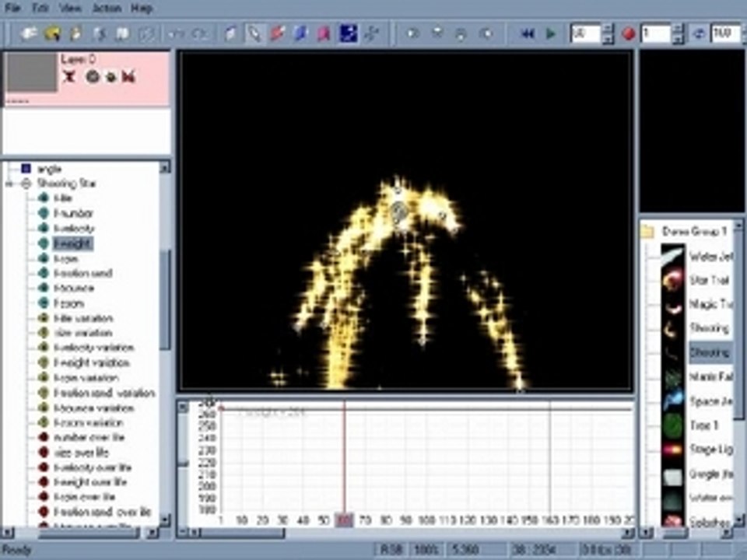747x560 pixels.
Task: Select the velocity variation property
Action: (x=94, y=348)
